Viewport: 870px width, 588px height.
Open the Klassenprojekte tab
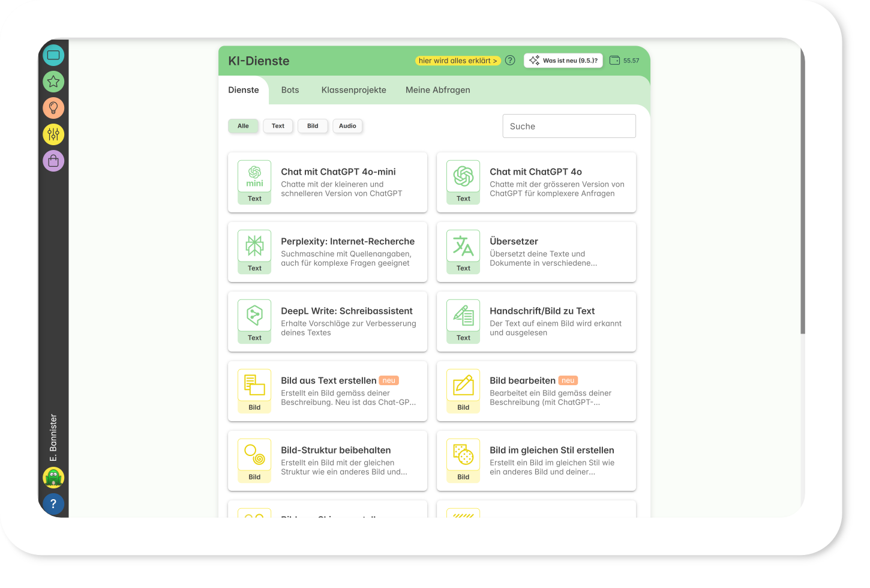tap(353, 90)
